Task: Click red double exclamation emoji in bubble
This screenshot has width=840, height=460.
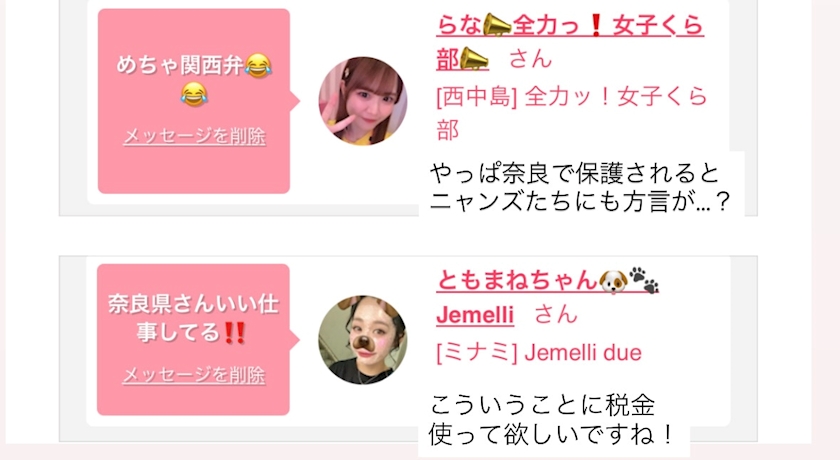Action: [x=235, y=333]
